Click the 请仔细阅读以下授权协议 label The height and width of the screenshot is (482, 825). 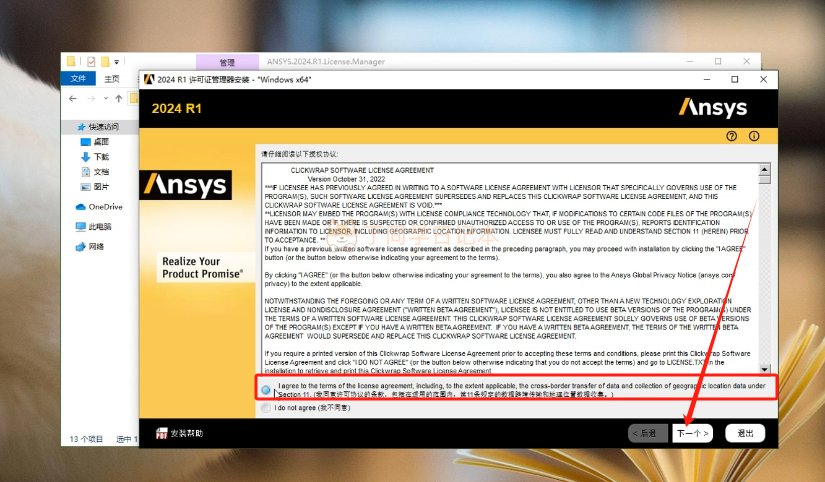click(x=299, y=154)
